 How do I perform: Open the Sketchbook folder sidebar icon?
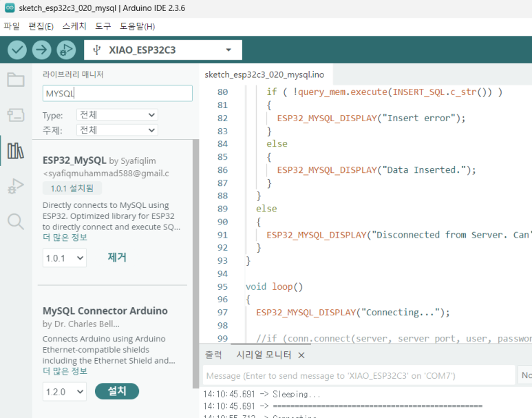(16, 80)
